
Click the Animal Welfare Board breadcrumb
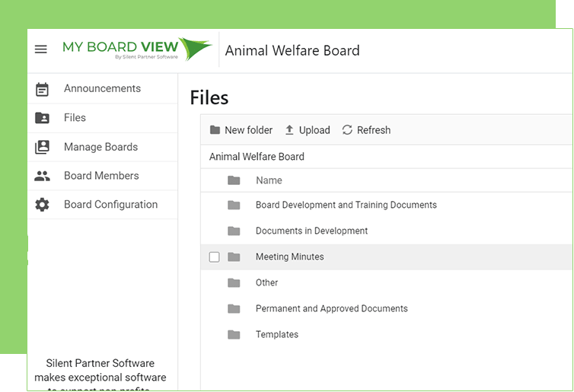tap(257, 157)
